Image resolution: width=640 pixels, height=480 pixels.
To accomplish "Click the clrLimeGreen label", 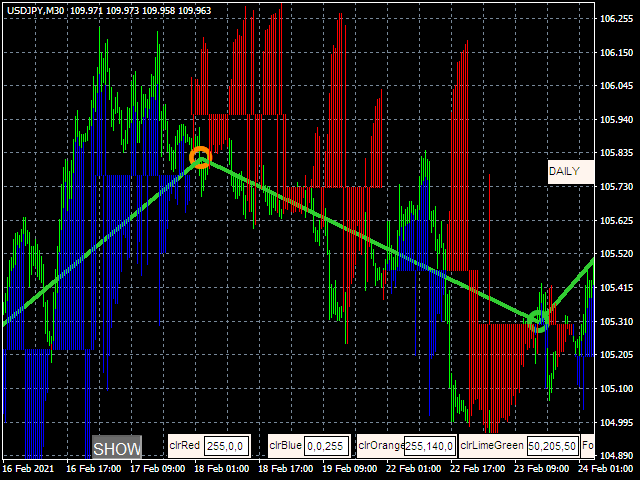I will pyautogui.click(x=492, y=445).
